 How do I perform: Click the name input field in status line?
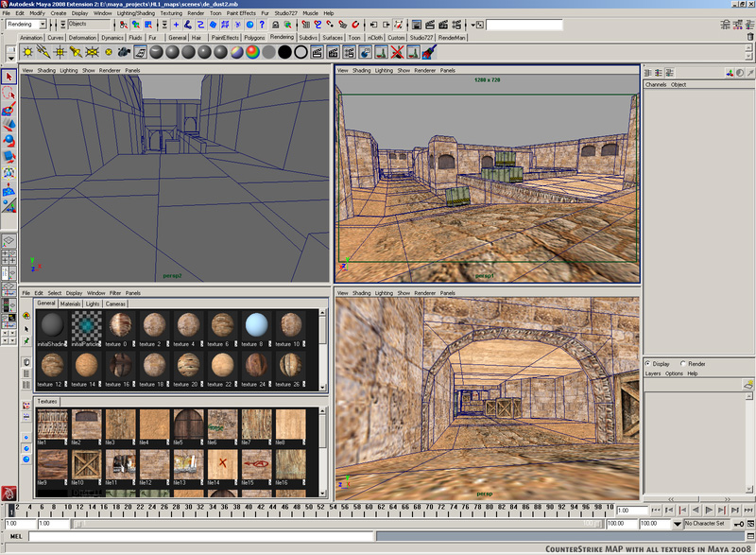click(524, 25)
